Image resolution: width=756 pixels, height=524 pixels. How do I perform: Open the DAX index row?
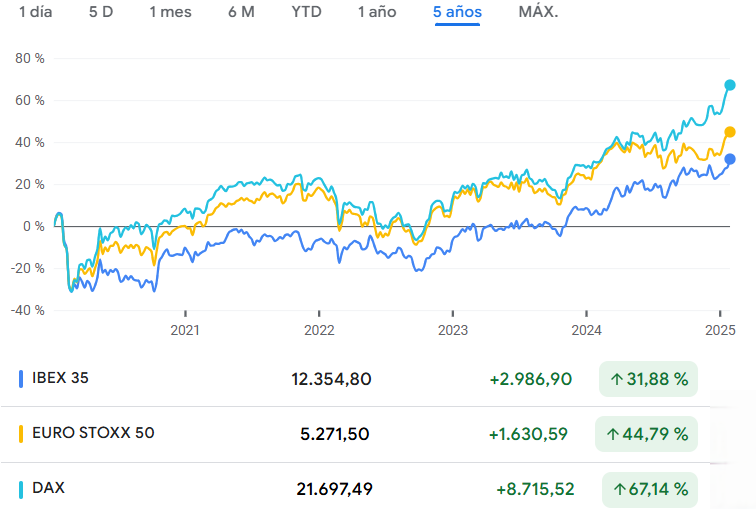tap(49, 489)
